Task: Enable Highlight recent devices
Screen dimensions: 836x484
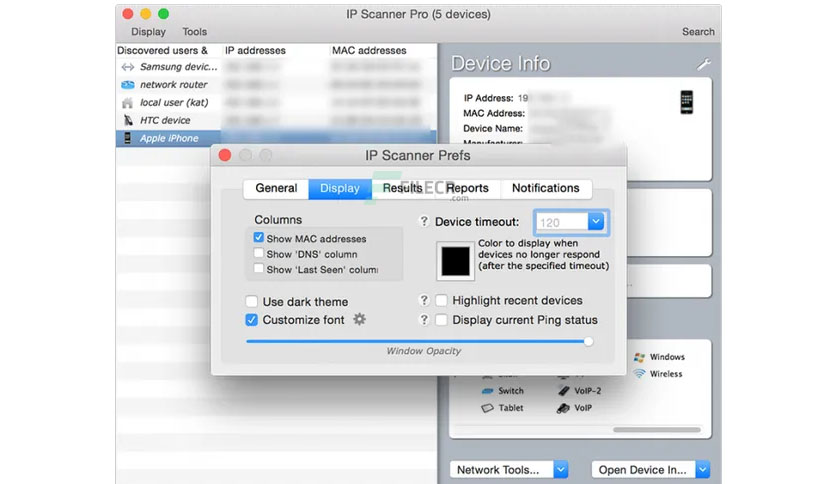Action: coord(441,300)
